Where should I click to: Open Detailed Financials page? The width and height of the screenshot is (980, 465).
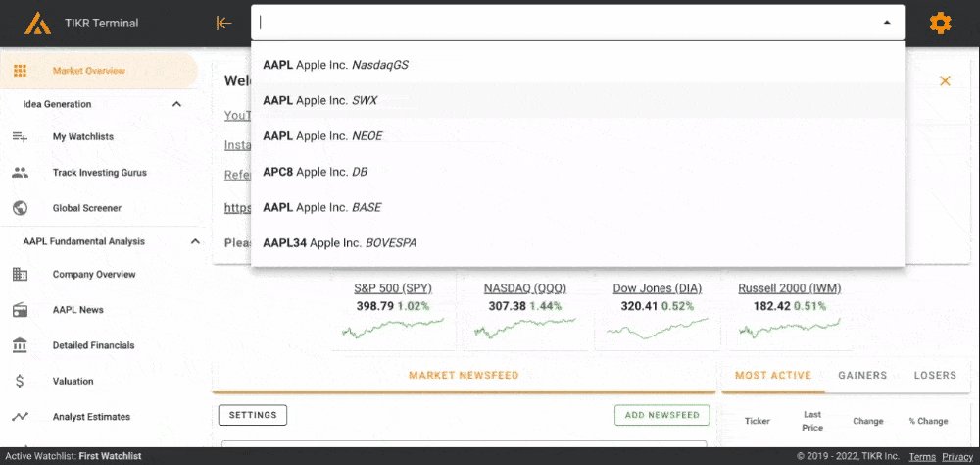pyautogui.click(x=93, y=345)
